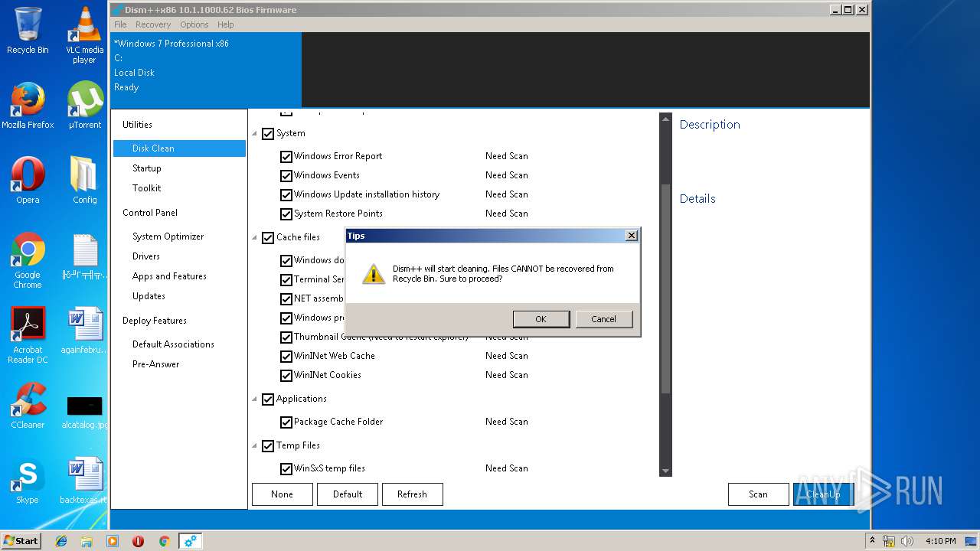The width and height of the screenshot is (980, 551).
Task: Open the Options menu
Action: pyautogui.click(x=194, y=24)
